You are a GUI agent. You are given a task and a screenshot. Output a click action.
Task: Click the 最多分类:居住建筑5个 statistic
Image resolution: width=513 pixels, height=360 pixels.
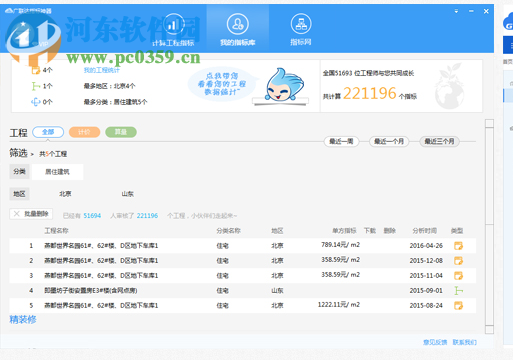115,102
